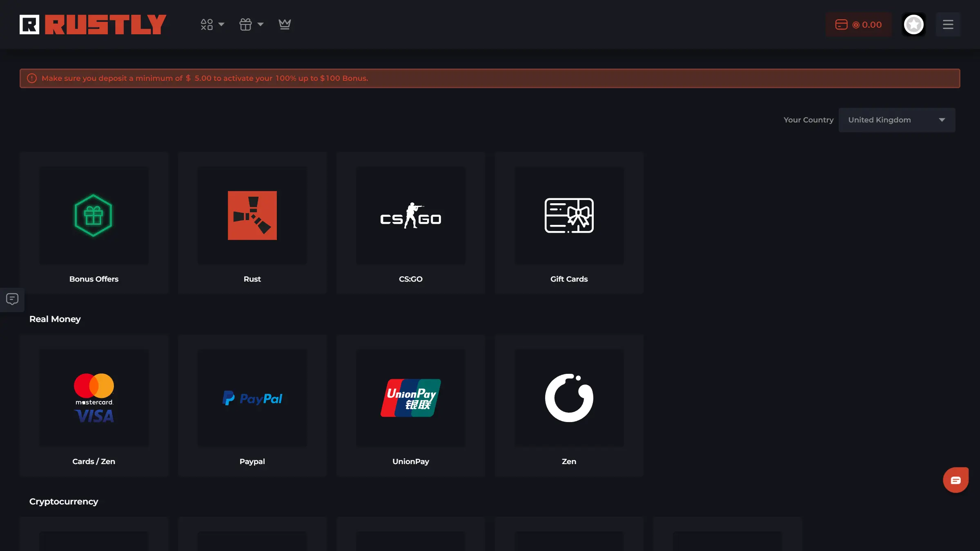Click the Cards / Zen label
The image size is (980, 551).
94,461
